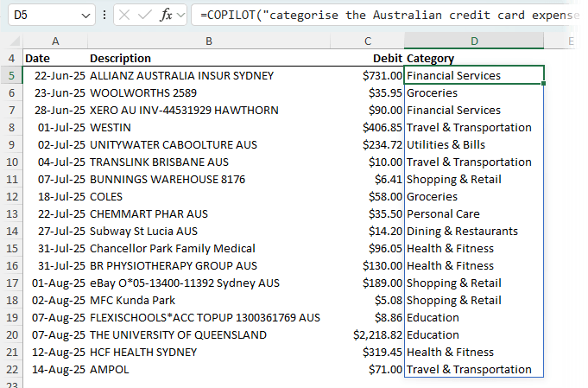The image size is (588, 388).
Task: Click Health & Fitness in HCF HEALTH row
Action: [x=474, y=352]
